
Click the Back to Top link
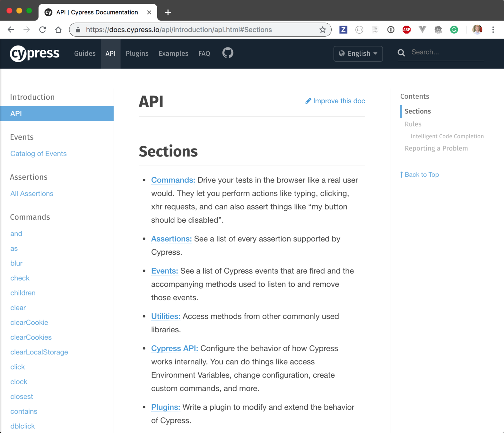click(x=419, y=174)
